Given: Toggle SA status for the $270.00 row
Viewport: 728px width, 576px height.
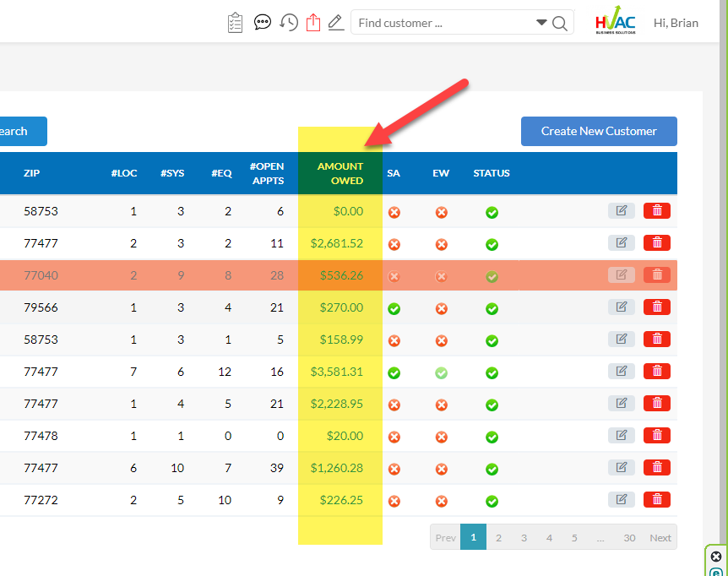Looking at the screenshot, I should click(x=394, y=308).
